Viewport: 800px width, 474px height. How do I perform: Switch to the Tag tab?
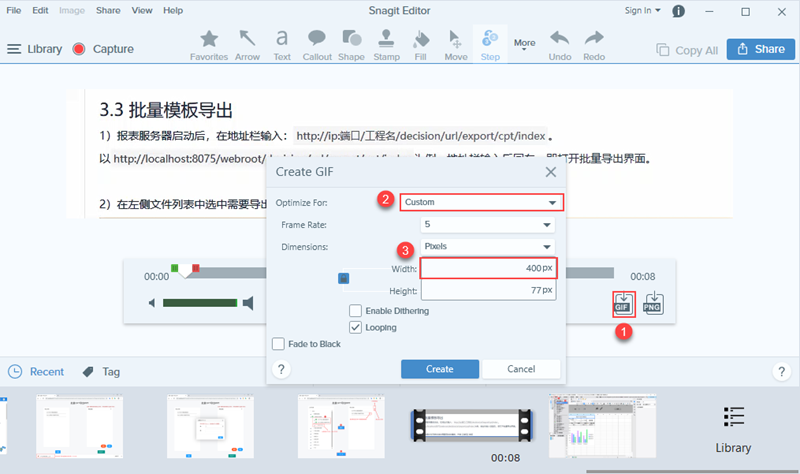point(101,371)
